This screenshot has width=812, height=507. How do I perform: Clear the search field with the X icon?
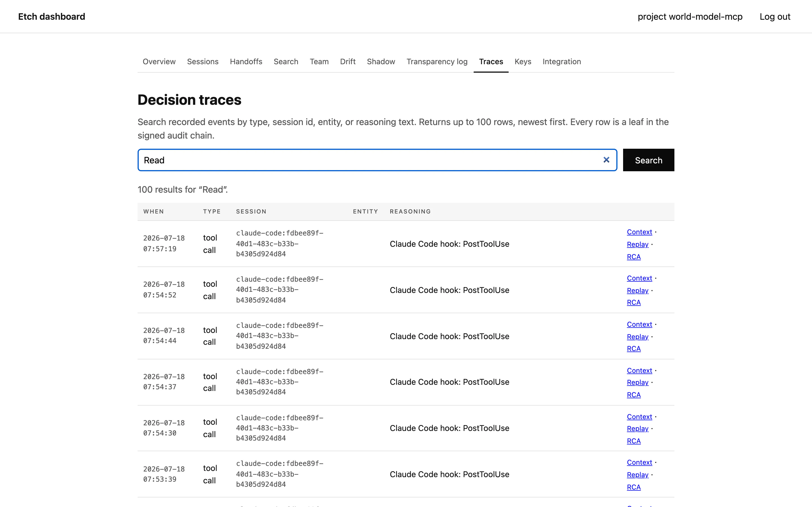click(606, 160)
